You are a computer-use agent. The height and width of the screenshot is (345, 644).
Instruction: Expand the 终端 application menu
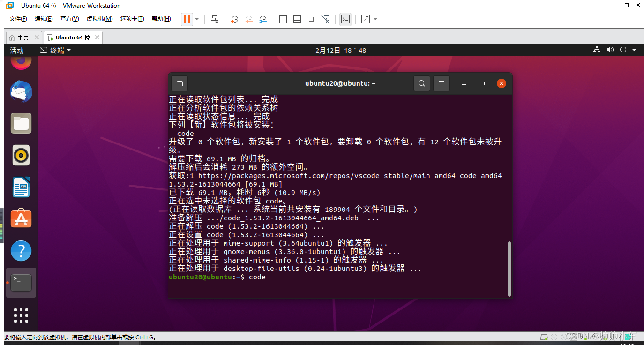click(55, 50)
